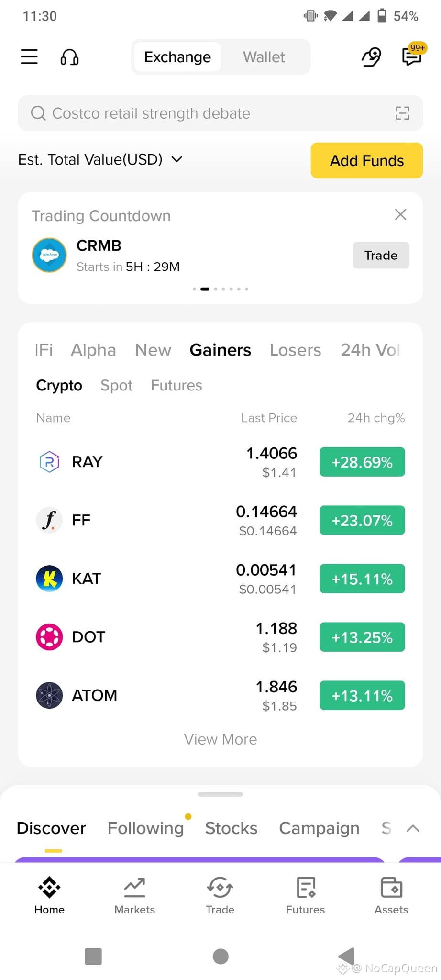The width and height of the screenshot is (441, 980).
Task: Select the Exchange toggle option
Action: click(x=177, y=57)
